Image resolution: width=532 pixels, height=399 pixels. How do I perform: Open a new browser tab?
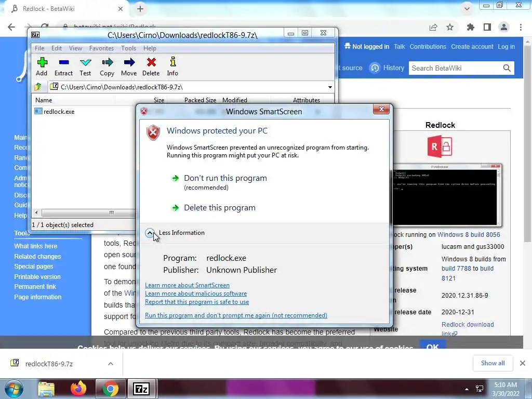click(x=140, y=9)
